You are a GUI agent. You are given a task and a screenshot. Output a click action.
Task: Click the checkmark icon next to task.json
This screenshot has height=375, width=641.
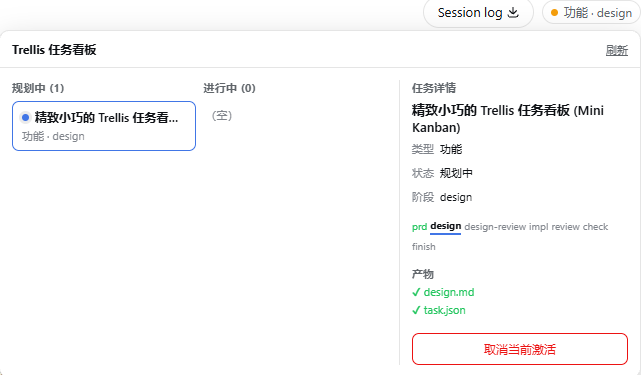pyautogui.click(x=416, y=310)
